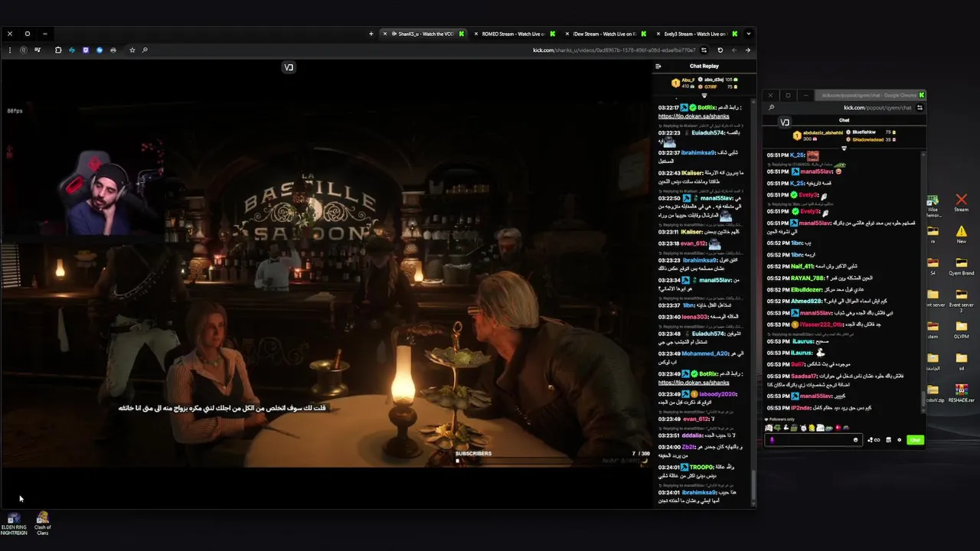Open the Stream desktop shortcut with red X

coord(961,203)
